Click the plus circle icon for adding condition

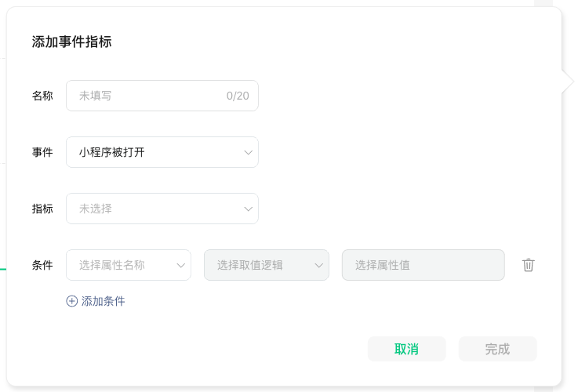point(72,301)
